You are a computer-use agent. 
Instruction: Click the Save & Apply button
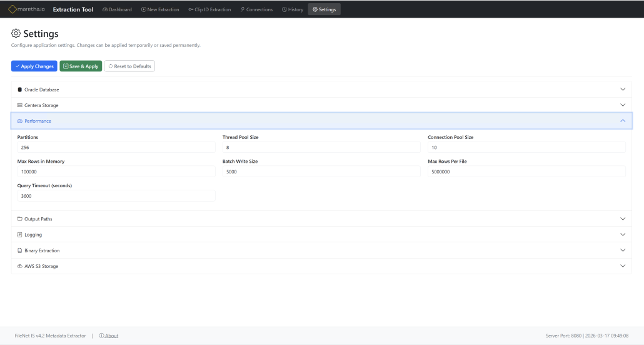pos(81,66)
